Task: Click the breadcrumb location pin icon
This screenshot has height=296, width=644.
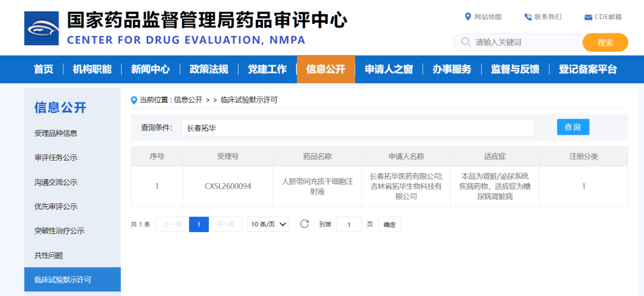Action: pos(134,100)
